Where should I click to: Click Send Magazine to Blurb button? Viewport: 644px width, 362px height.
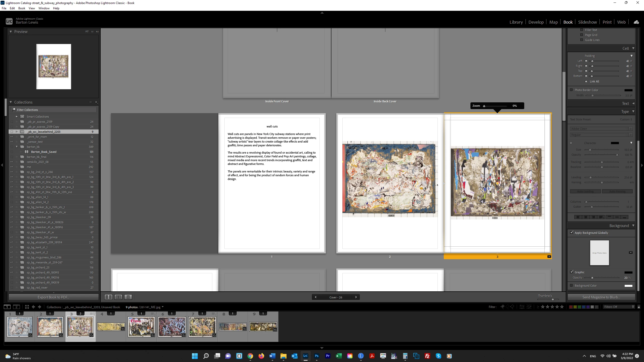pyautogui.click(x=601, y=297)
